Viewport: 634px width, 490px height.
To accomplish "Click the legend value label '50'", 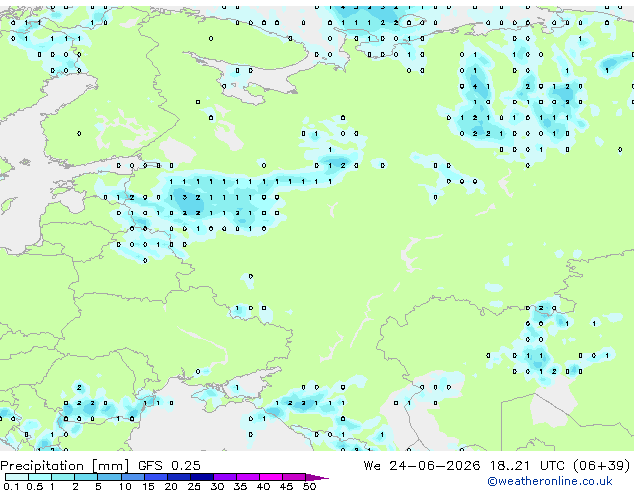I will [309, 486].
